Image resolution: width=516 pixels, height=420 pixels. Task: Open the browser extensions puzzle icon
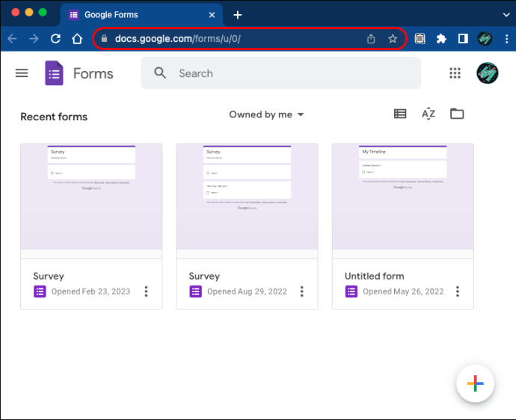pyautogui.click(x=441, y=39)
